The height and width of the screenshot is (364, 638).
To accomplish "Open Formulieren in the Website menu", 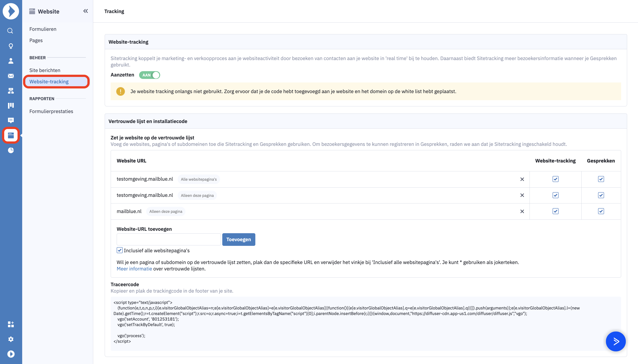I will coord(43,29).
